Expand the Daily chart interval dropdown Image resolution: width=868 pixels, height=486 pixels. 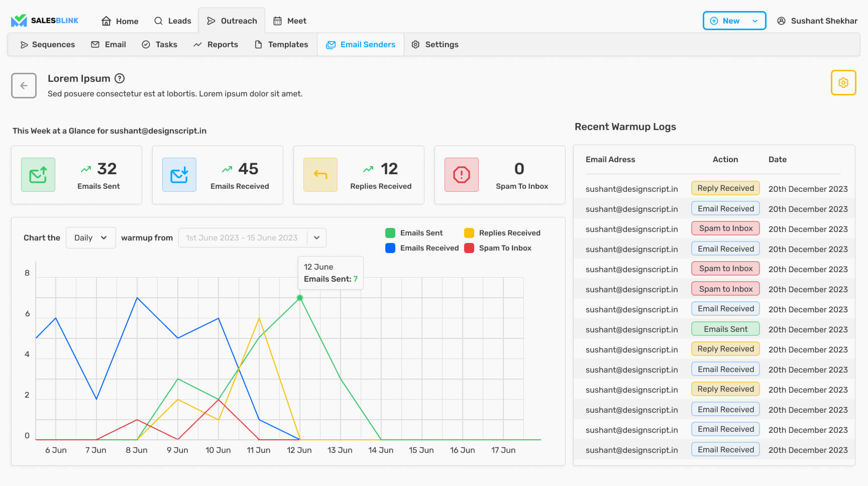90,237
